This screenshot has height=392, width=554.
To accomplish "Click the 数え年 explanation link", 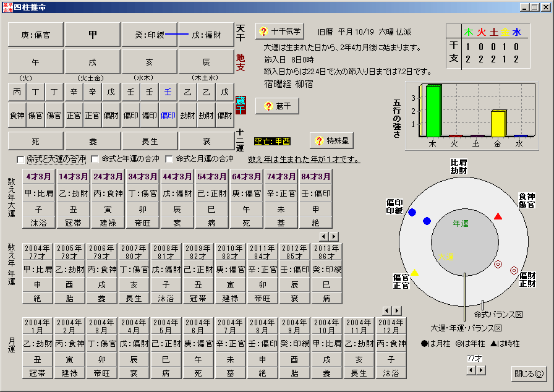I will 304,160.
